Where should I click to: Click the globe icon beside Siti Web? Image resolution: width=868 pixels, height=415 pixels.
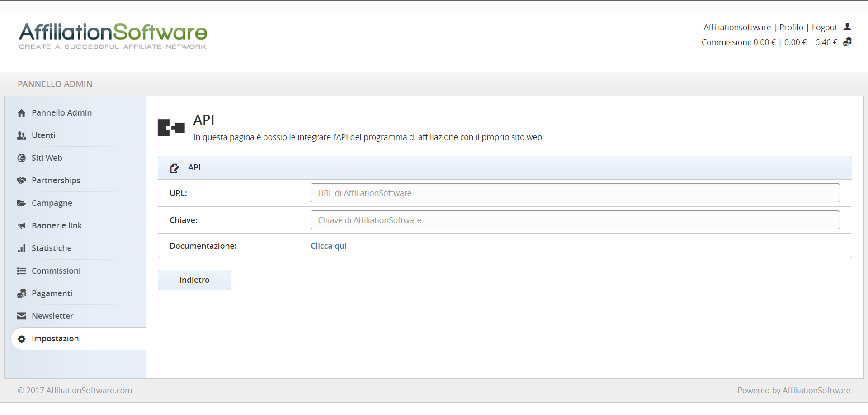tap(21, 158)
